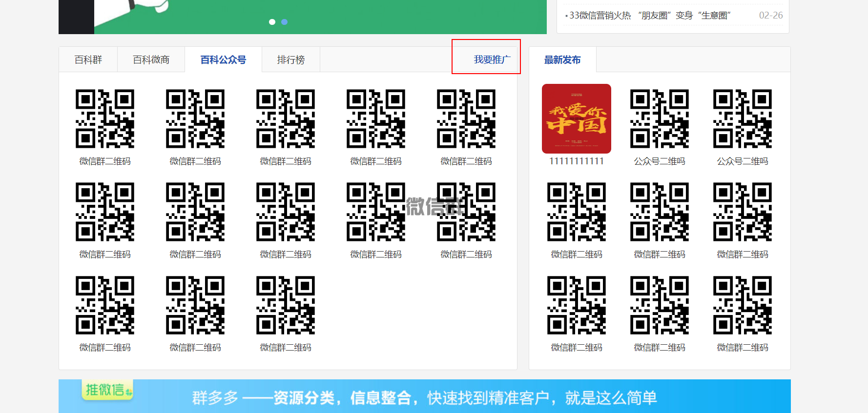Open the last QR code in 最新发布 panel

[x=742, y=305]
